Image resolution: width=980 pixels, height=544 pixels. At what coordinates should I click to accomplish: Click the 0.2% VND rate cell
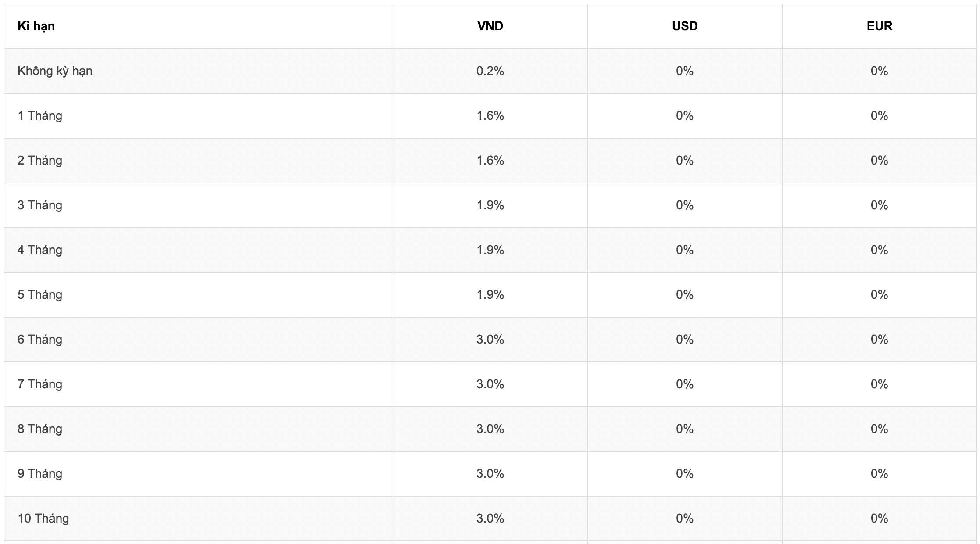490,71
